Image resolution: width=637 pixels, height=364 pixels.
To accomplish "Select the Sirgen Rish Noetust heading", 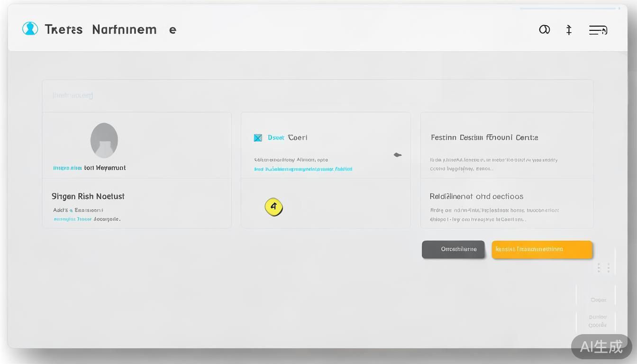I will 88,196.
